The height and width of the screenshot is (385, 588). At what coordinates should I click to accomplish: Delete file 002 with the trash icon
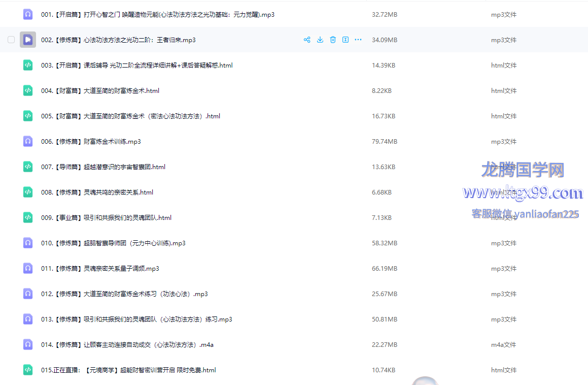[333, 40]
